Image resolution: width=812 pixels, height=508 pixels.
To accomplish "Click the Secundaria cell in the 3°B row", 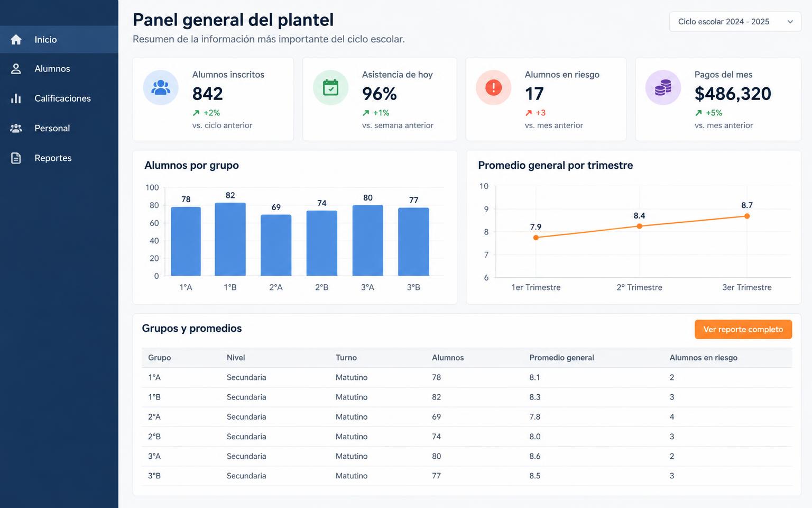I will (x=246, y=476).
